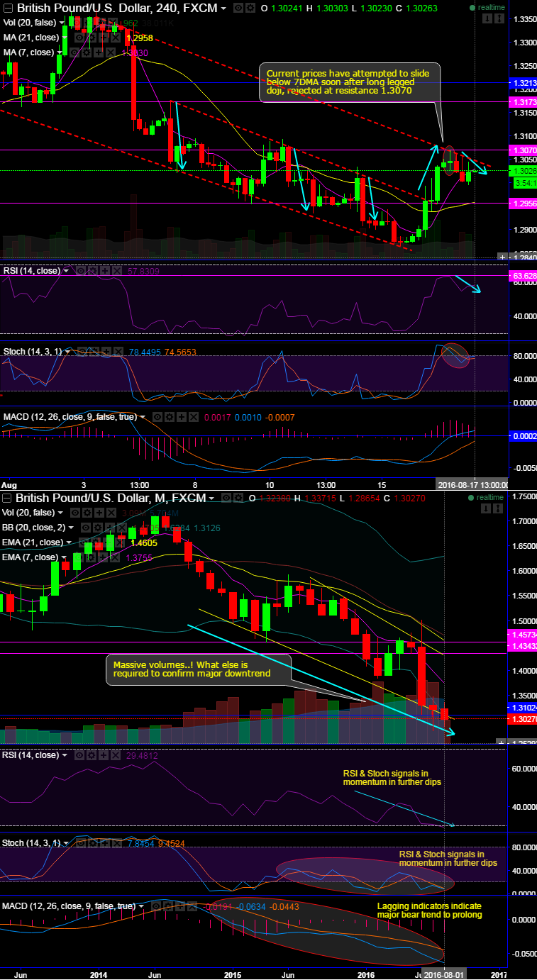Click the 1.3070 price label on axis
The height and width of the screenshot is (980, 537).
pyautogui.click(x=522, y=150)
